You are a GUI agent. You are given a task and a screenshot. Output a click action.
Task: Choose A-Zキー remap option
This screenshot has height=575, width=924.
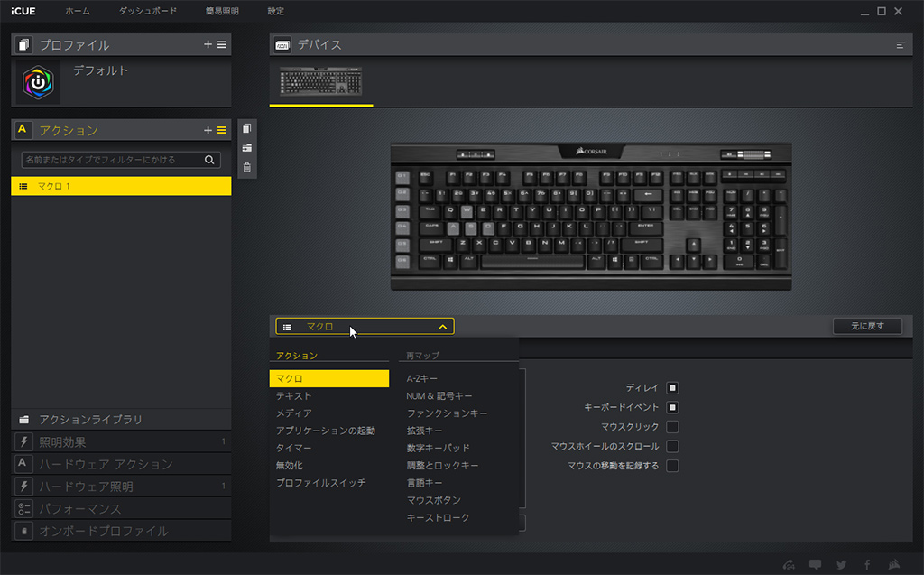pyautogui.click(x=422, y=378)
